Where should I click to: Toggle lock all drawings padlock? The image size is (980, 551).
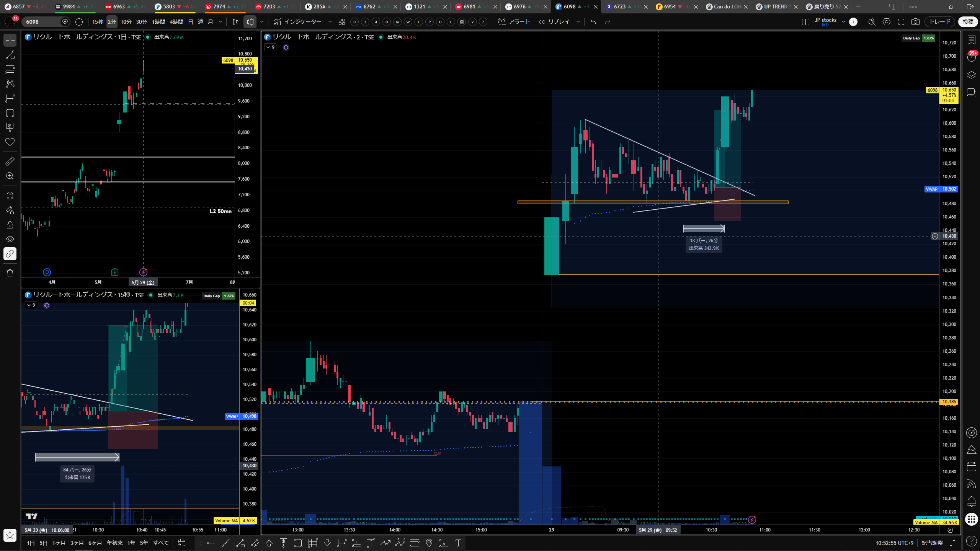(x=10, y=225)
